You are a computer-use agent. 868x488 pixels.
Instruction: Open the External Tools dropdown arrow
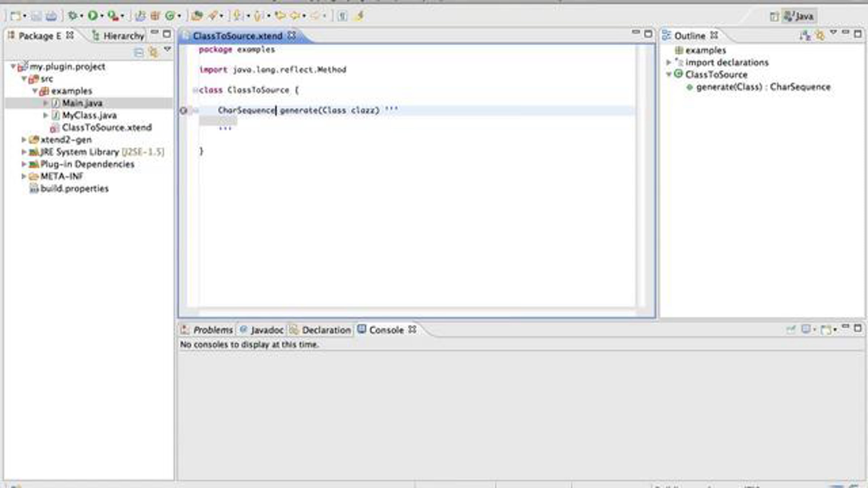(122, 16)
